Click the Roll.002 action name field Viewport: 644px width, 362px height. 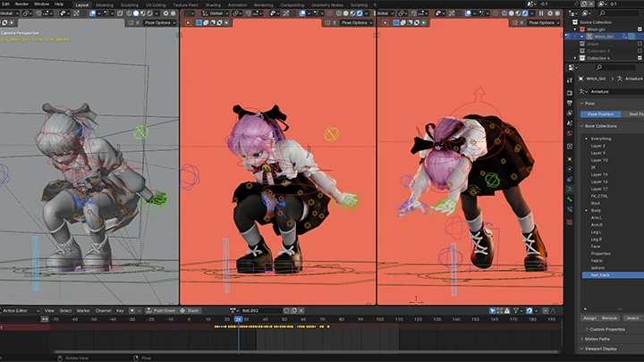[x=261, y=311]
